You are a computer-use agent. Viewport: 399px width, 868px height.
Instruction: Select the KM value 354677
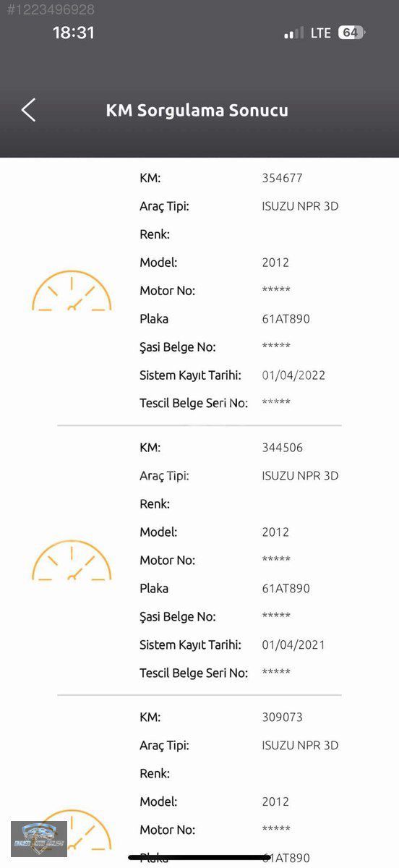(283, 178)
